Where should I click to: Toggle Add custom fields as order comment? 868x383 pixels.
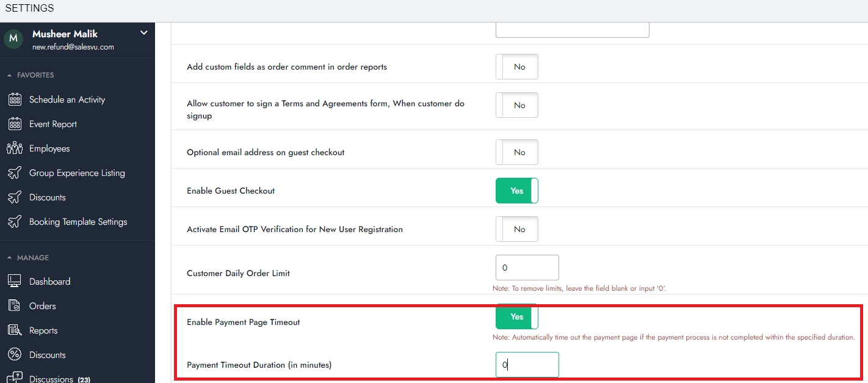(x=517, y=67)
